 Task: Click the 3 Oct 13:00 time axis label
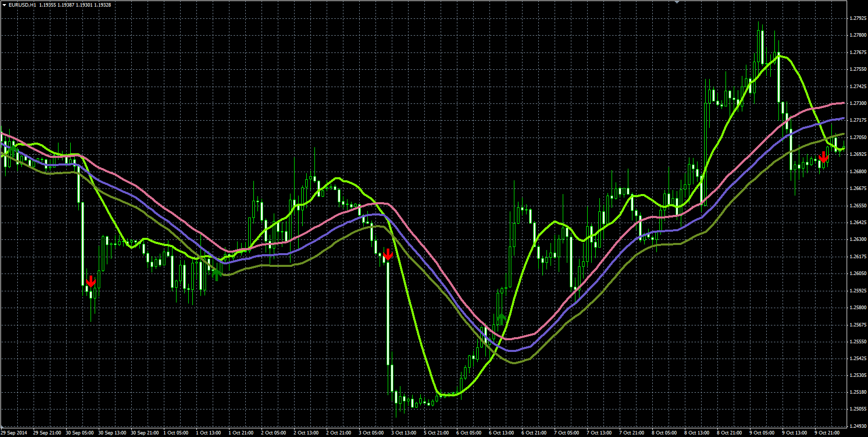404,433
